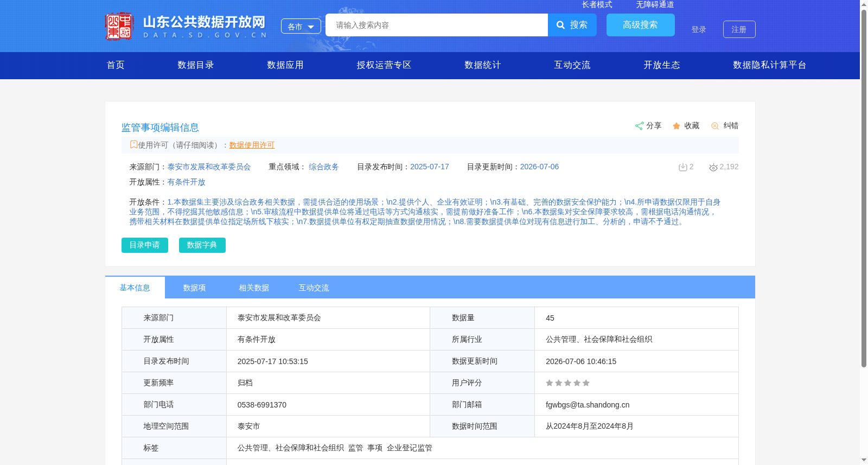
Task: Click the view count eye icon showing 2,192
Action: click(x=713, y=167)
